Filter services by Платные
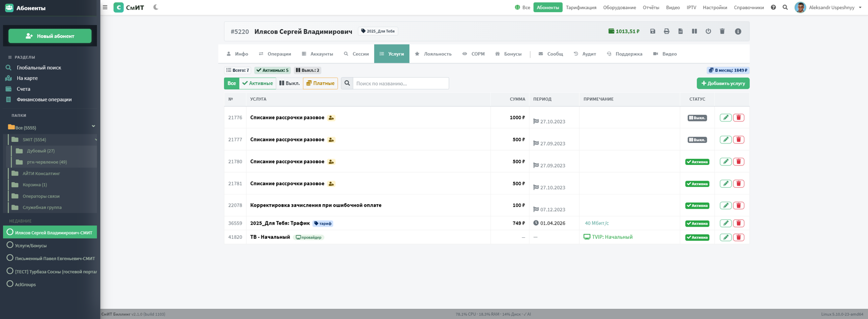 (x=320, y=83)
